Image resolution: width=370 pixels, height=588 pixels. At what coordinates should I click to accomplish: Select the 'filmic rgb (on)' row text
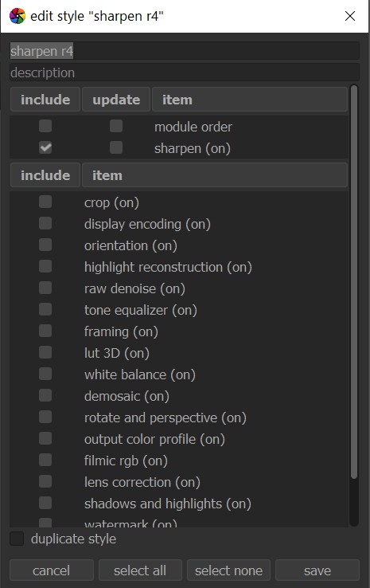(127, 461)
